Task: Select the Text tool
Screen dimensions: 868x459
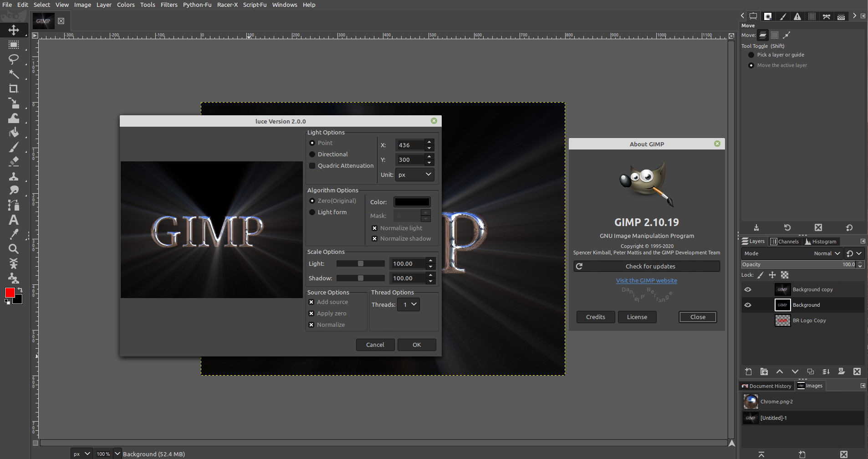Action: (14, 220)
